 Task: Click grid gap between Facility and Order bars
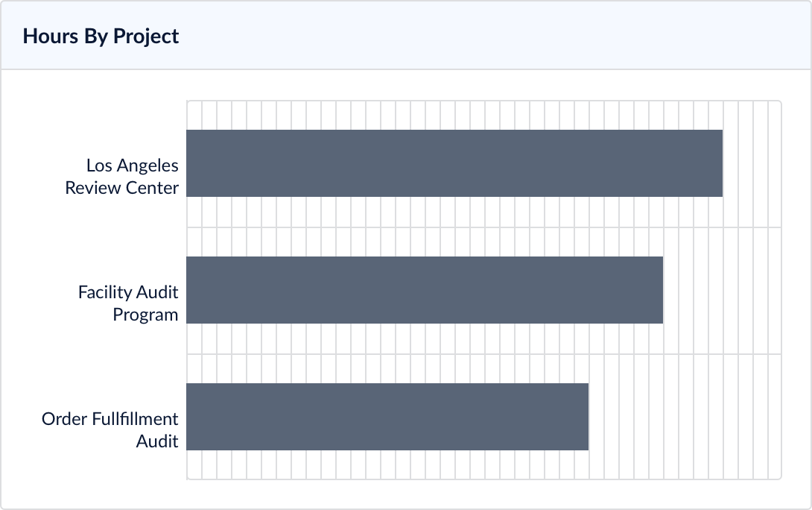(483, 353)
